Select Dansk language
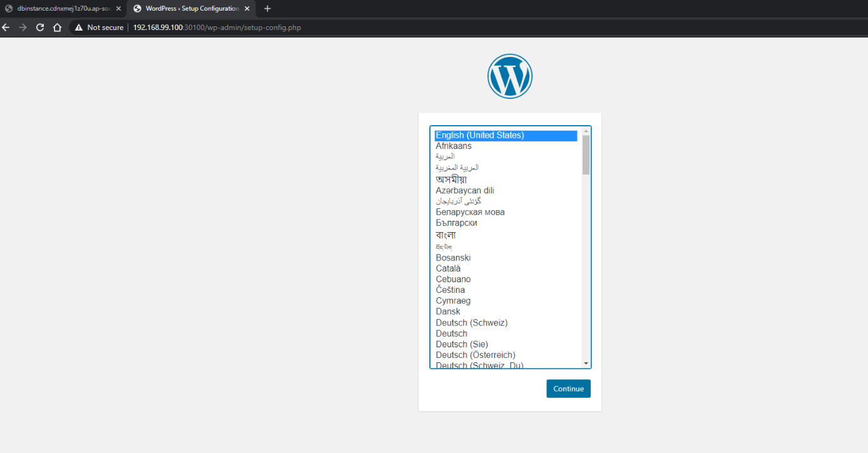 pos(506,312)
